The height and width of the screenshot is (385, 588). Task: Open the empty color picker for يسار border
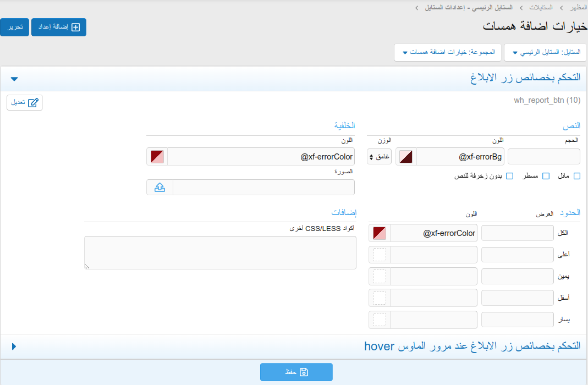click(x=380, y=320)
